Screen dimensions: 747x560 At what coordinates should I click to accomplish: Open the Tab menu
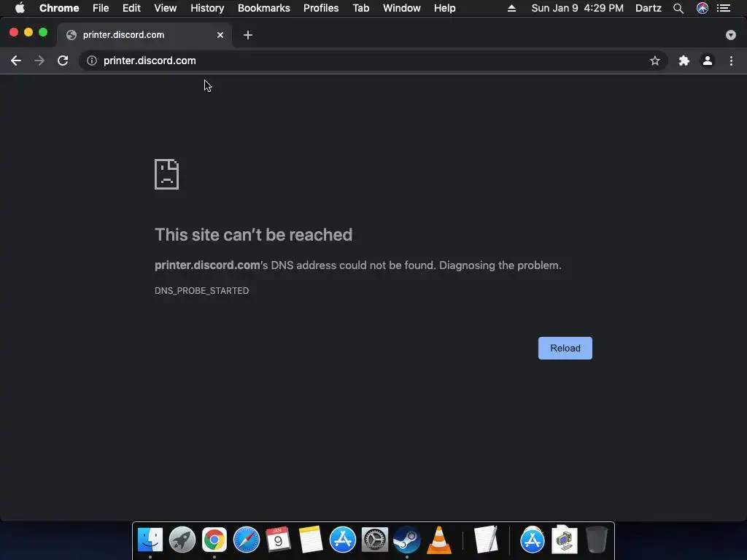tap(361, 8)
